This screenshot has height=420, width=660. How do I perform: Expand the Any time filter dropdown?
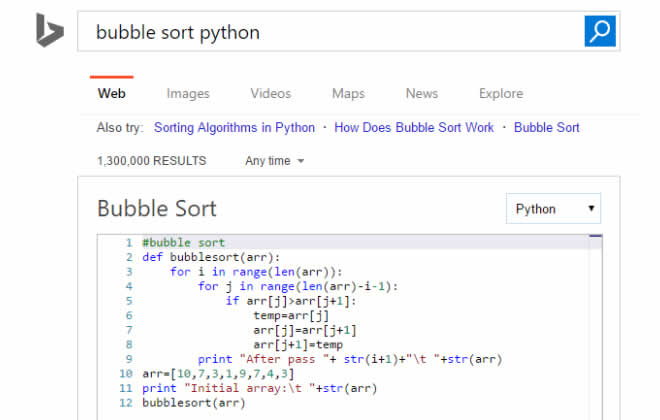tap(274, 161)
